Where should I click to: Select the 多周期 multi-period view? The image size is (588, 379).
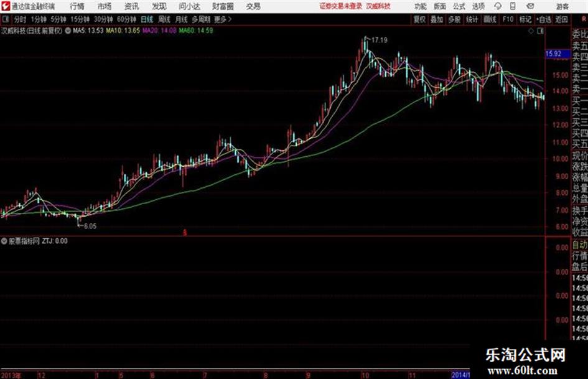(x=201, y=19)
